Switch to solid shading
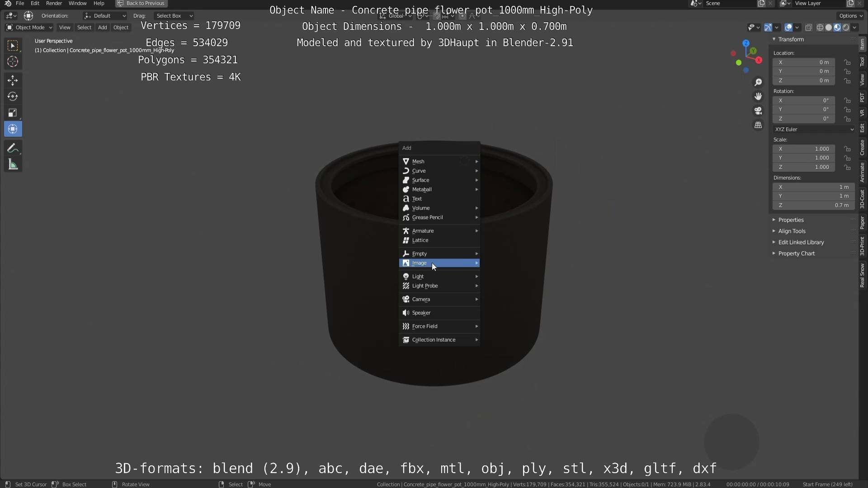The height and width of the screenshot is (488, 868). point(829,28)
